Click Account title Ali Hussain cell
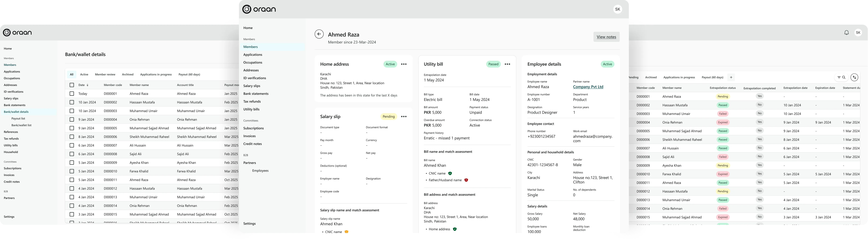Image resolution: width=868 pixels, height=243 pixels. coord(185,145)
